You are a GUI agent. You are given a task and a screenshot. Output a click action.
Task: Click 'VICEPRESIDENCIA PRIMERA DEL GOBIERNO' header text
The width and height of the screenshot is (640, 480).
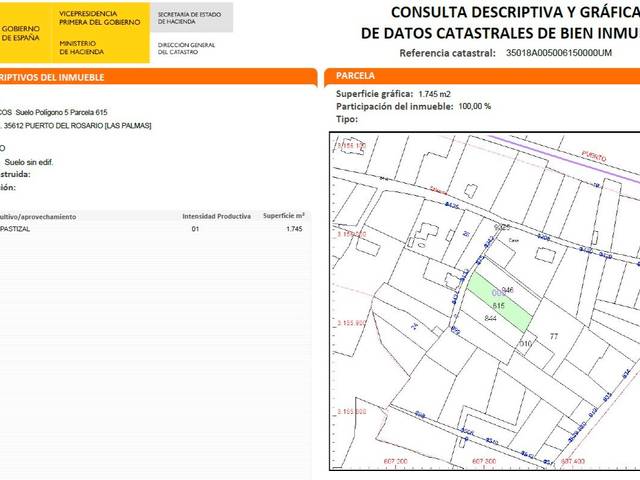[99, 18]
